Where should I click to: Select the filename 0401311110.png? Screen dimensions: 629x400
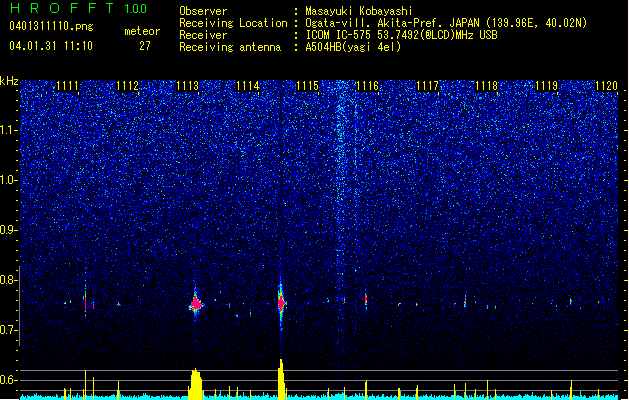coord(51,26)
